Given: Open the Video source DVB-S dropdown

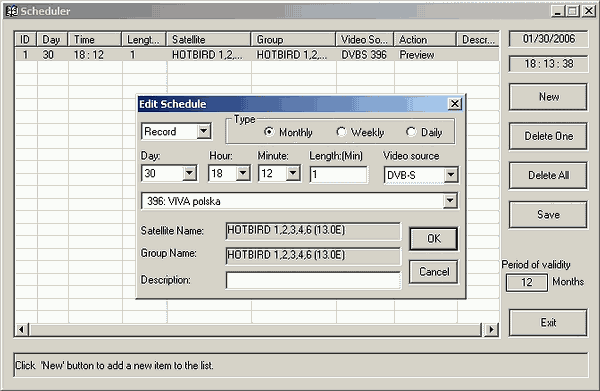Looking at the screenshot, I should click(x=451, y=175).
